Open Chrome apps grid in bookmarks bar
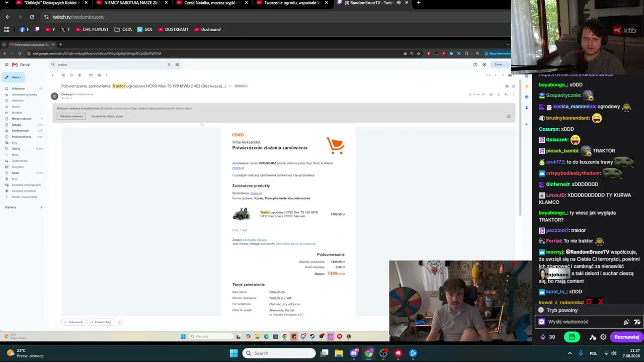The width and height of the screenshot is (644, 362). point(7,29)
